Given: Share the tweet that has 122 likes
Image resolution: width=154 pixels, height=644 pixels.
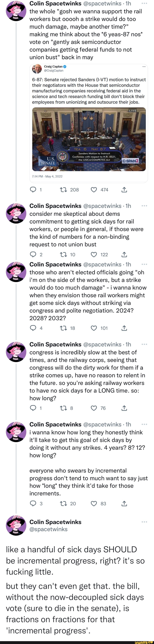Looking at the screenshot, I should pyautogui.click(x=124, y=255).
